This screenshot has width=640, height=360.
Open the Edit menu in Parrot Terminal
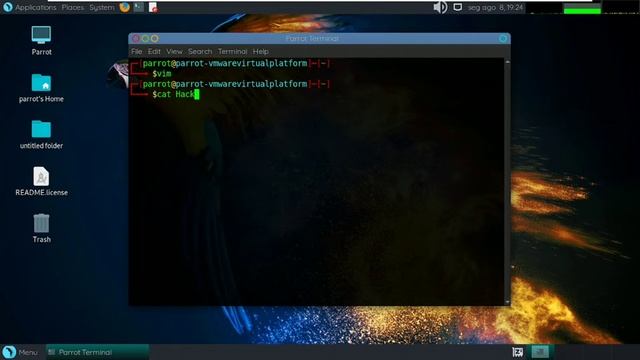(x=154, y=51)
